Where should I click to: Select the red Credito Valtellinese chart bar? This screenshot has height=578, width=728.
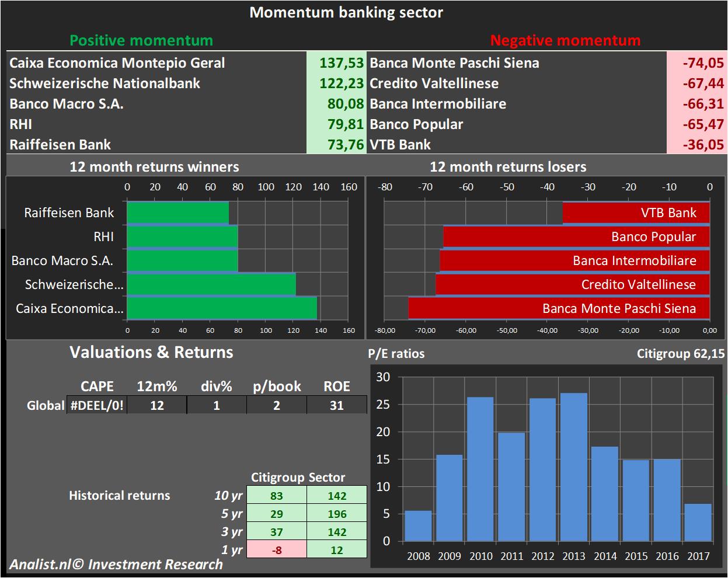point(573,284)
